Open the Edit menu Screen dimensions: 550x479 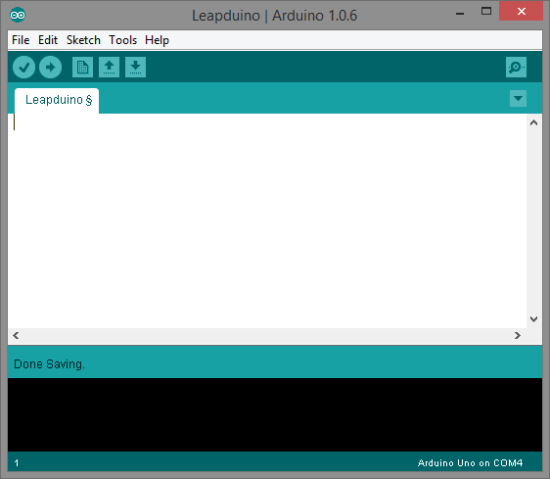point(48,40)
